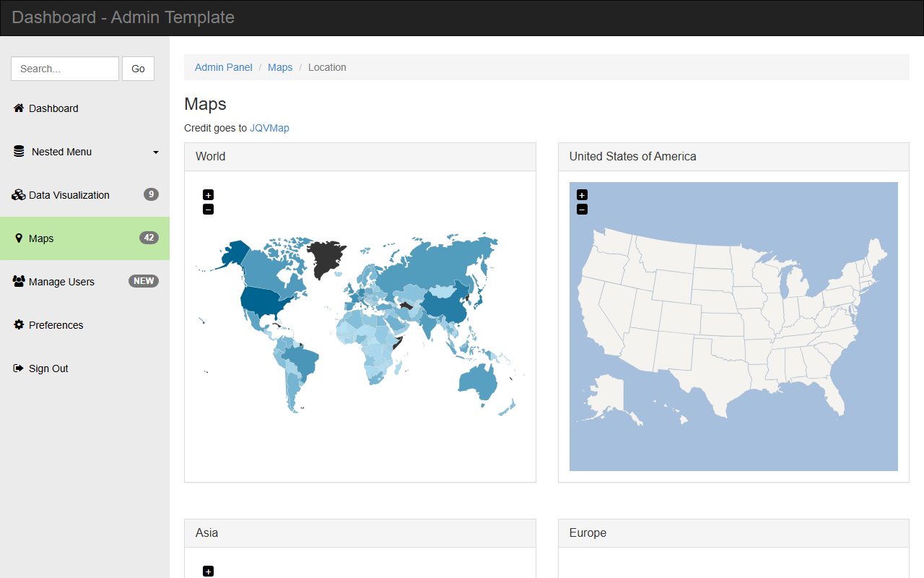Image resolution: width=924 pixels, height=578 pixels.
Task: Expand the Nested Menu caret
Action: (x=156, y=152)
